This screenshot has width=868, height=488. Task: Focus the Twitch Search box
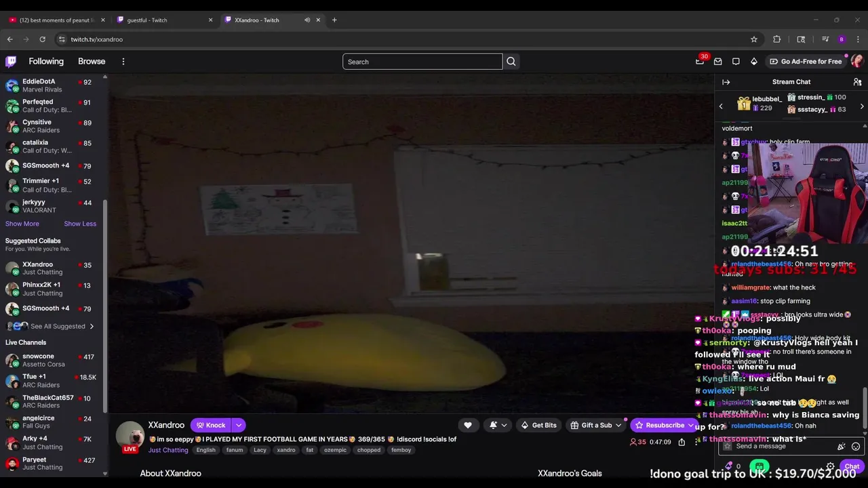pyautogui.click(x=422, y=62)
